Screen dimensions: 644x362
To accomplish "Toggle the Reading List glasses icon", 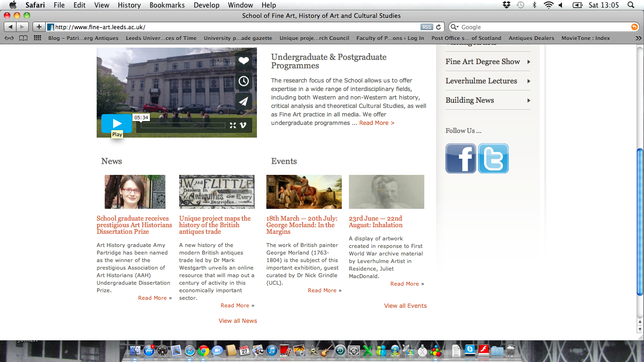I will point(9,38).
